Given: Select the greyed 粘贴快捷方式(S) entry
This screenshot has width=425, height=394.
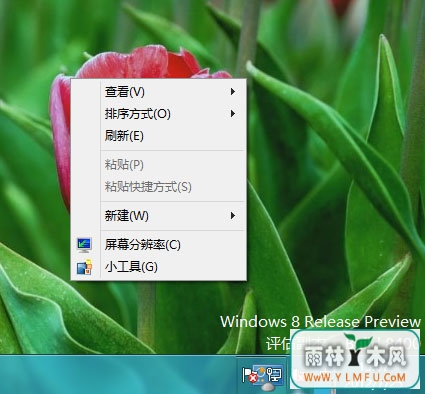Looking at the screenshot, I should tap(159, 187).
